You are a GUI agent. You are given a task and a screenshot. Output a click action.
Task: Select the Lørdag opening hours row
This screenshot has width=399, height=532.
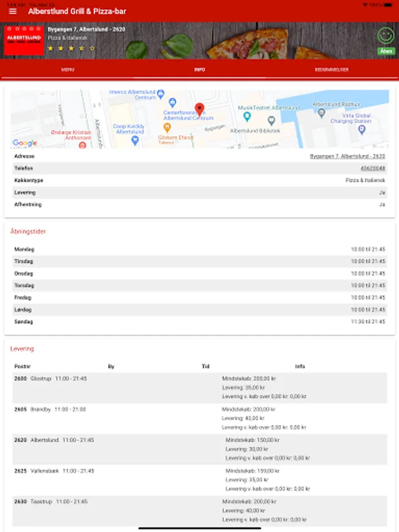pyautogui.click(x=200, y=309)
